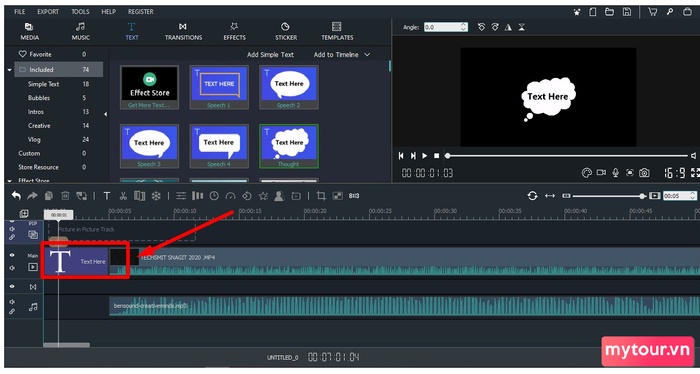The width and height of the screenshot is (700, 374).
Task: Click the Angle value spinner arrows
Action: click(x=463, y=27)
